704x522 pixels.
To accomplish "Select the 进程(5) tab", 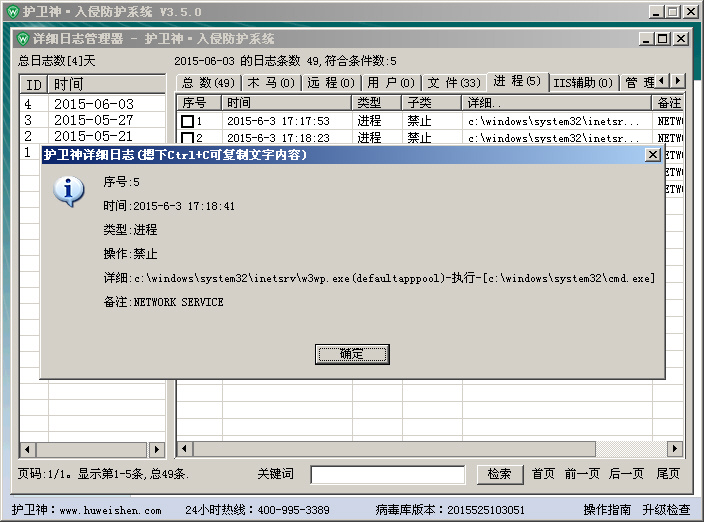I will tap(517, 81).
